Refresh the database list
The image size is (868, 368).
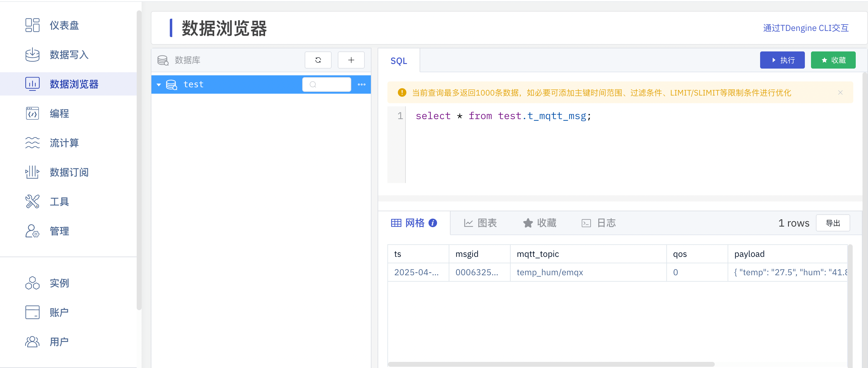318,60
